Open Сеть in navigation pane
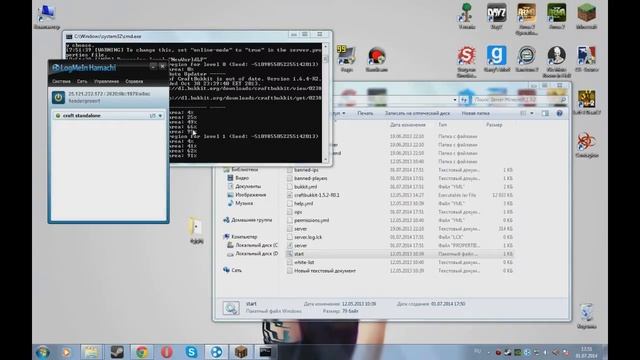Viewport: 640px width, 360px height. 236,270
